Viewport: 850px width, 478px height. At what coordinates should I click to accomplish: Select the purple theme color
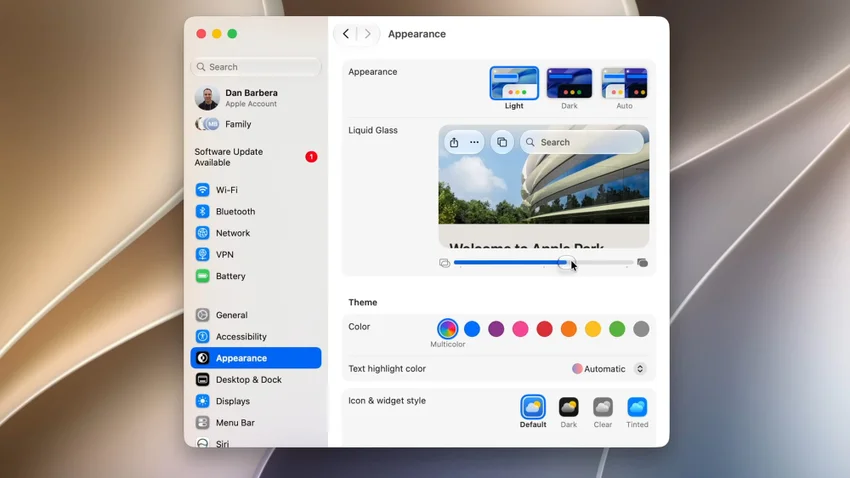point(496,328)
